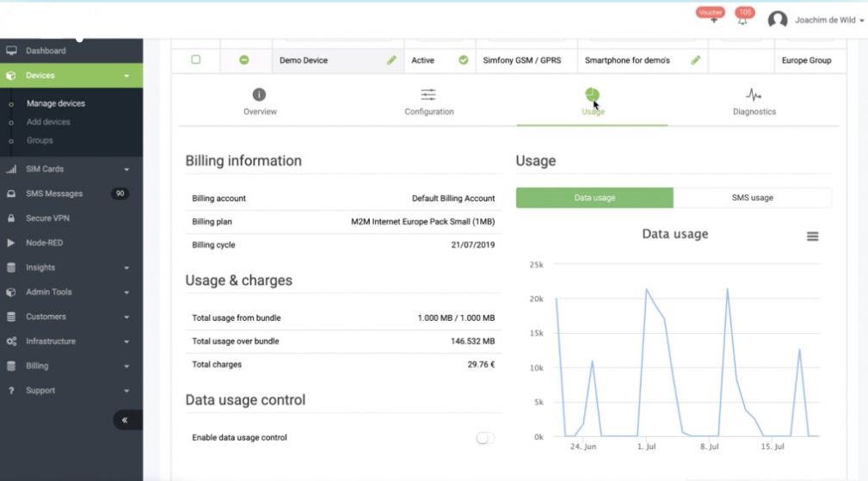Edit Smartphone for demo's description pencil
This screenshot has height=481, width=868.
pos(696,59)
